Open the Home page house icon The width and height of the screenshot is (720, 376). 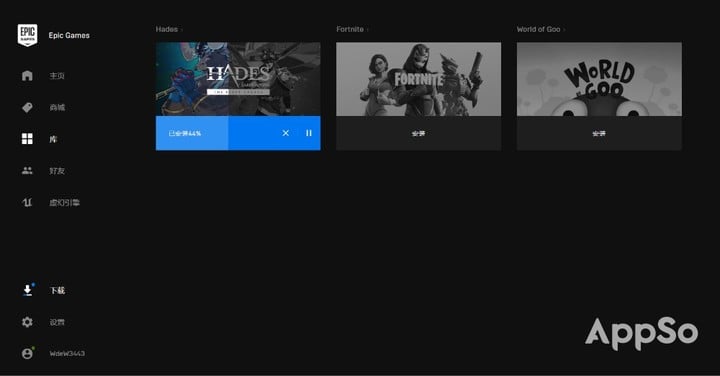[27, 75]
